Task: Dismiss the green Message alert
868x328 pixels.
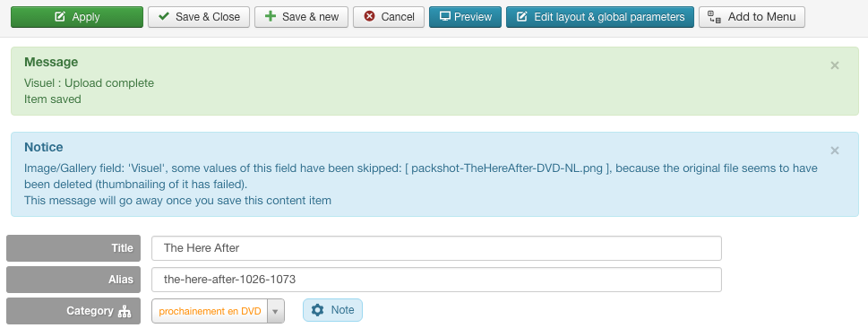Action: coord(835,65)
